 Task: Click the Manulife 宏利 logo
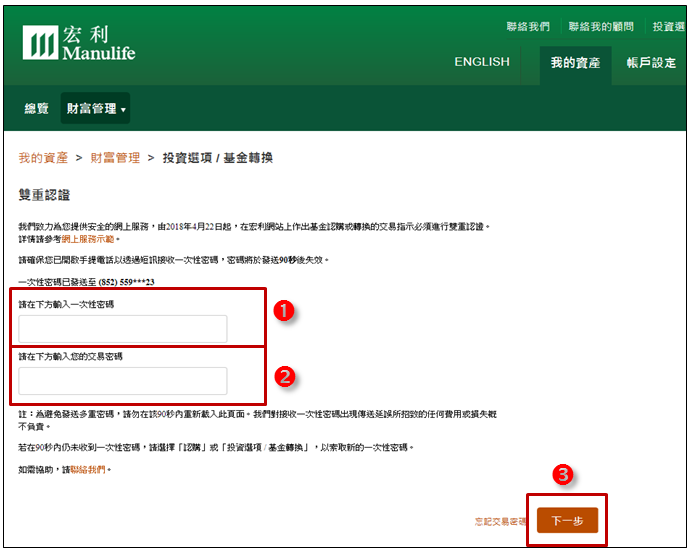(78, 45)
